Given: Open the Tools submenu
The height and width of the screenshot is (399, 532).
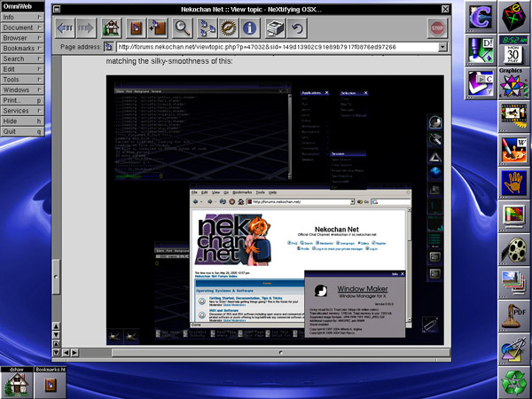Looking at the screenshot, I should pos(22,80).
